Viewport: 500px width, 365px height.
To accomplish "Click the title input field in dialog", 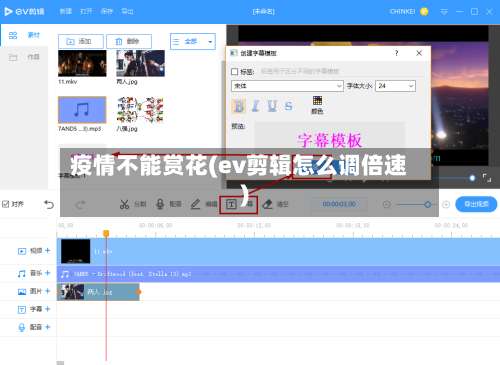I will pos(337,71).
